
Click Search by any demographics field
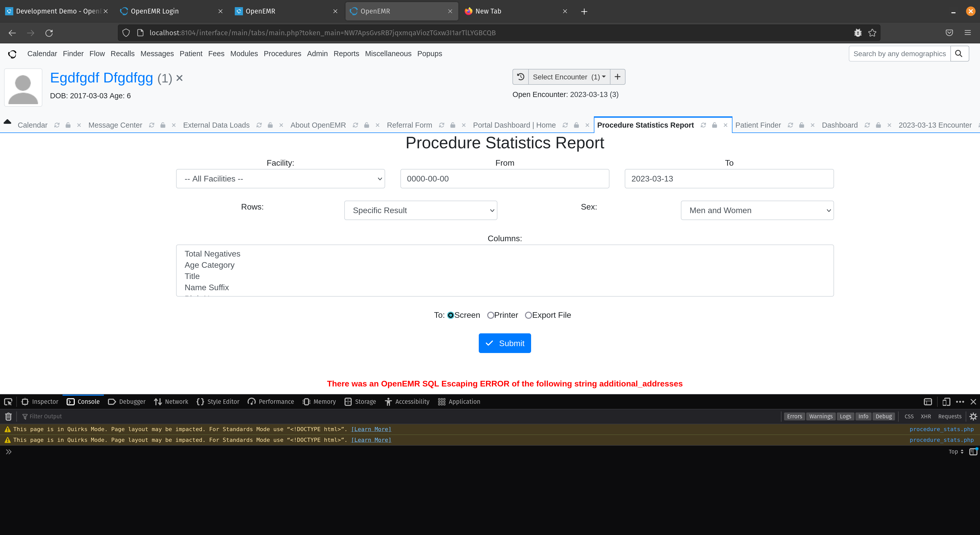[x=899, y=54]
